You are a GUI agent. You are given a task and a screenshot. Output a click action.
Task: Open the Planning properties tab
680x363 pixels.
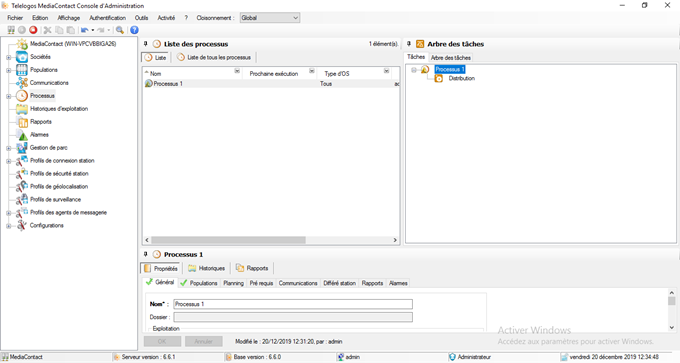233,283
